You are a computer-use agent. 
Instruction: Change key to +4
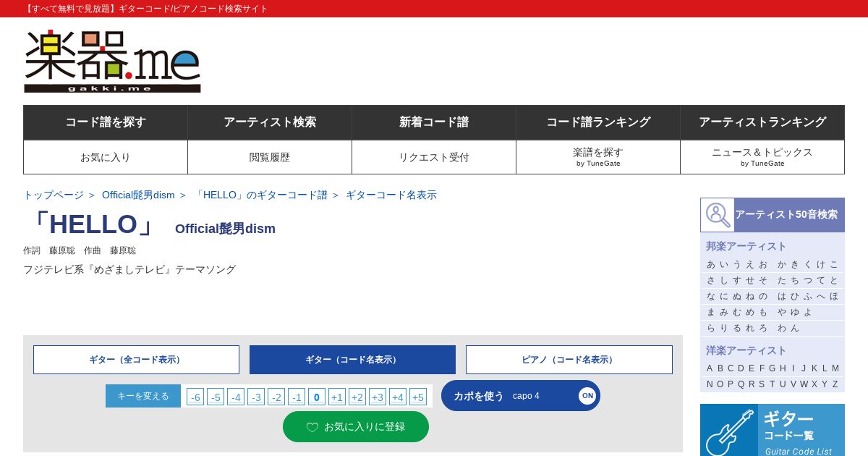pyautogui.click(x=398, y=397)
